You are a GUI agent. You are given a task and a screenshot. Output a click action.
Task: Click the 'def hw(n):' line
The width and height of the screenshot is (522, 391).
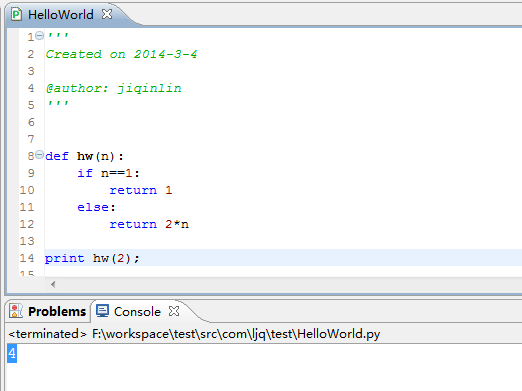84,156
